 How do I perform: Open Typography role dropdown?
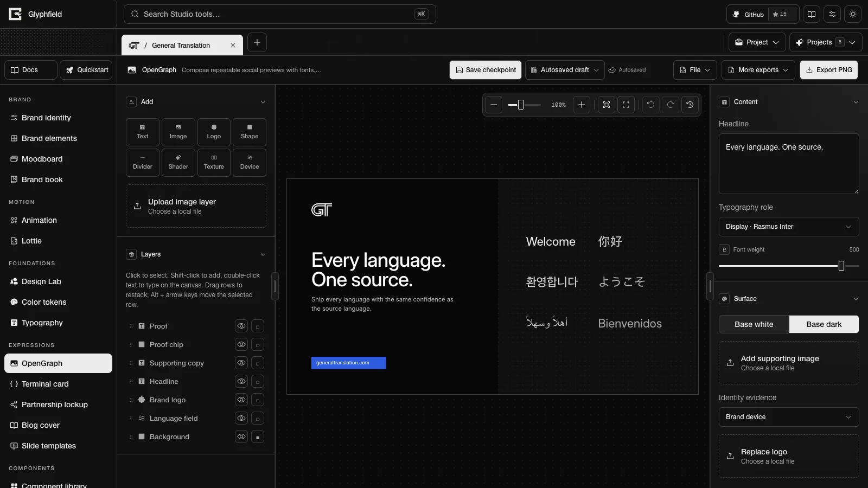click(789, 227)
